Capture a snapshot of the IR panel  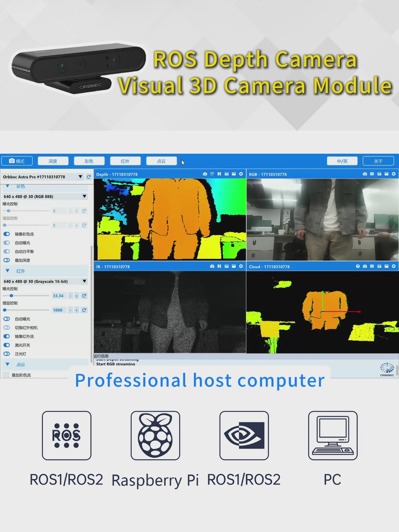226,266
